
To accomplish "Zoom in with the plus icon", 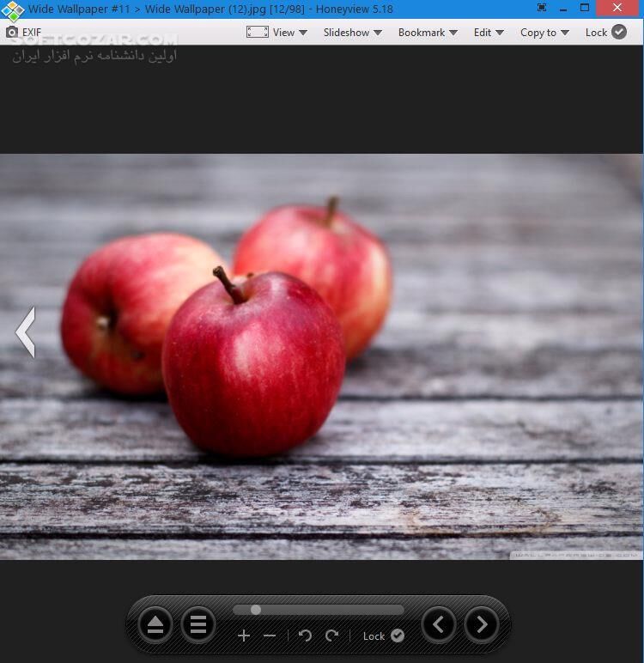I will [244, 636].
